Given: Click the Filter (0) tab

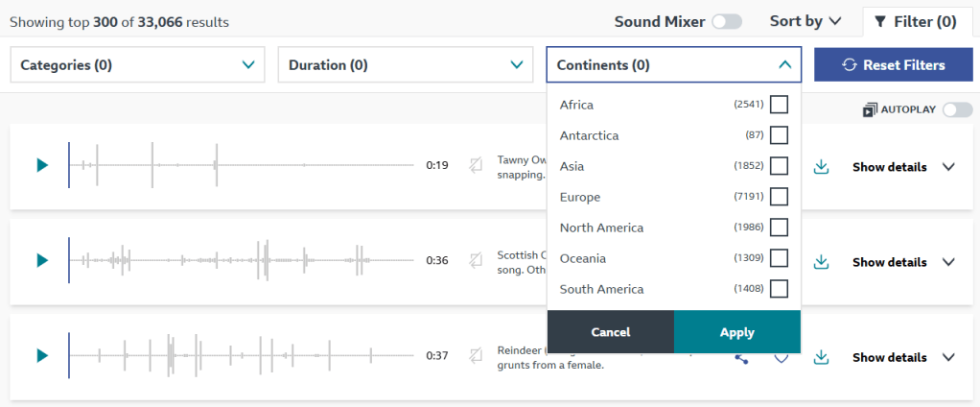Looking at the screenshot, I should [x=915, y=21].
